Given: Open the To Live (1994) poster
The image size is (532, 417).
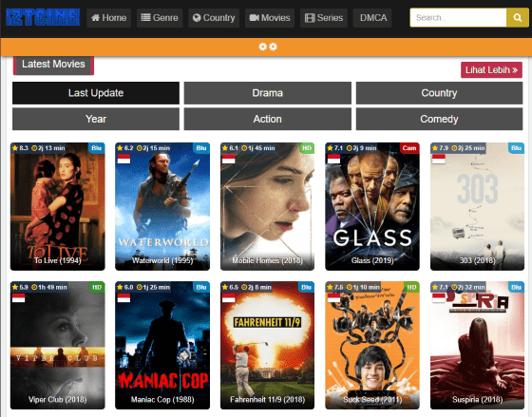Looking at the screenshot, I should [58, 206].
